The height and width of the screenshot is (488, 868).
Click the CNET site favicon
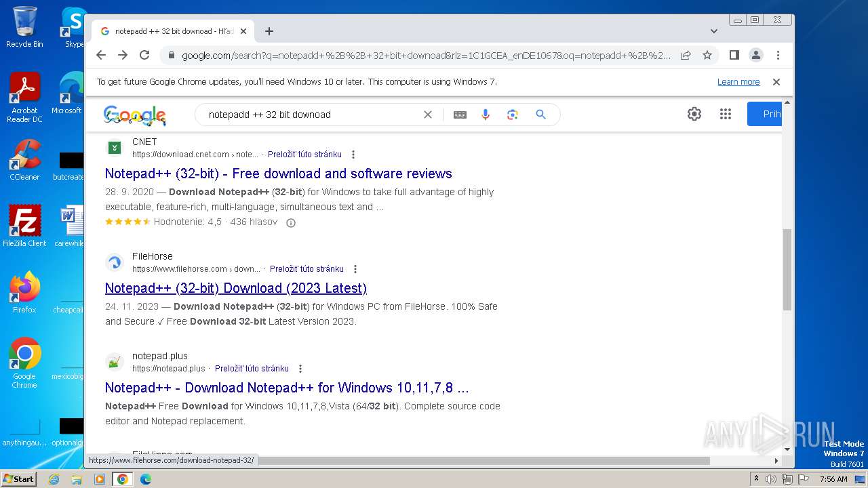115,147
